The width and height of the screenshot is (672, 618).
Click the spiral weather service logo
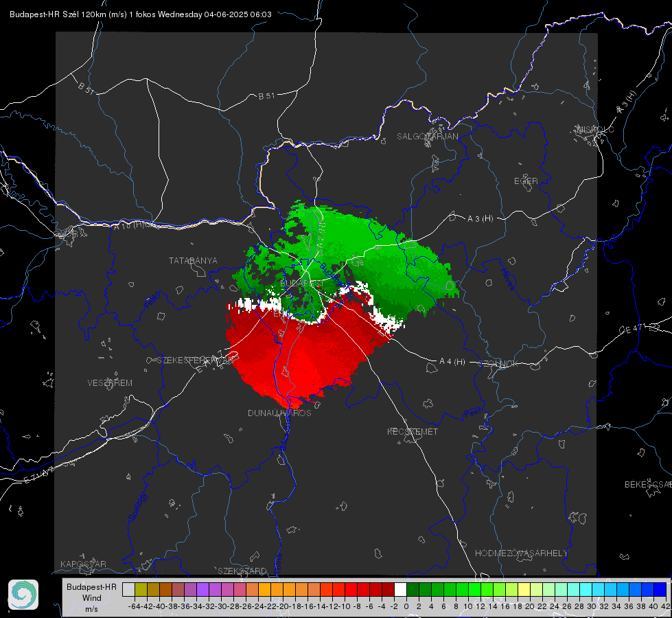coord(23,595)
